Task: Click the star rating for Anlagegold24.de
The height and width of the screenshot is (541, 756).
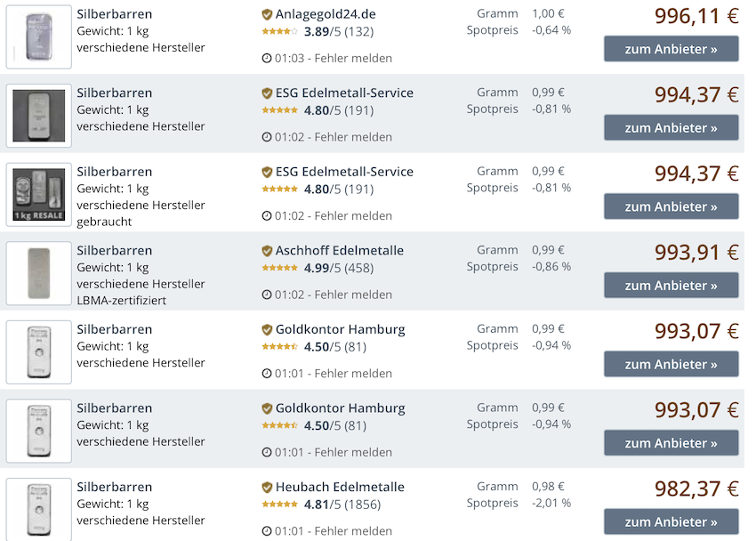Action: pyautogui.click(x=280, y=32)
